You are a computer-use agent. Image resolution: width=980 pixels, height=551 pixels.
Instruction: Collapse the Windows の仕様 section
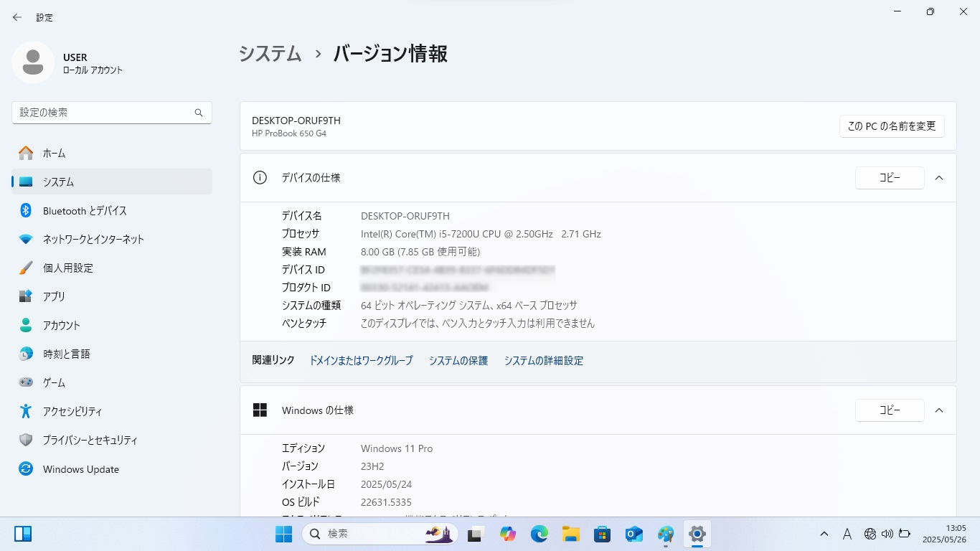coord(939,410)
